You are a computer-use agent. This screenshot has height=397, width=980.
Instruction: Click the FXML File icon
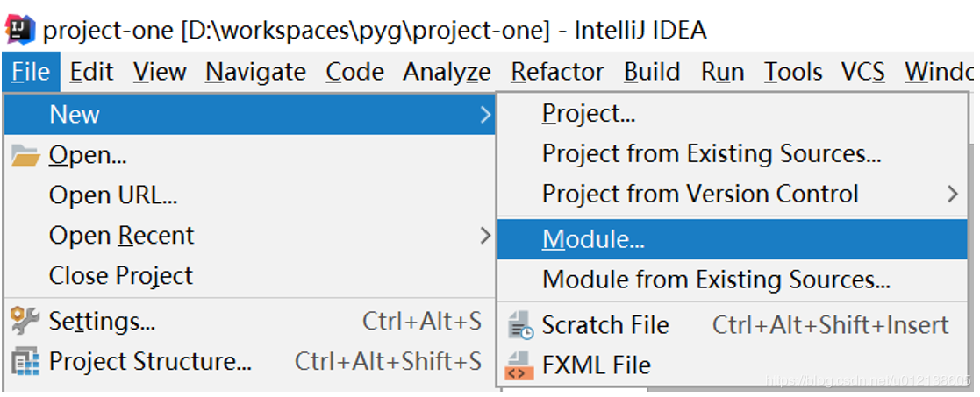(x=520, y=365)
